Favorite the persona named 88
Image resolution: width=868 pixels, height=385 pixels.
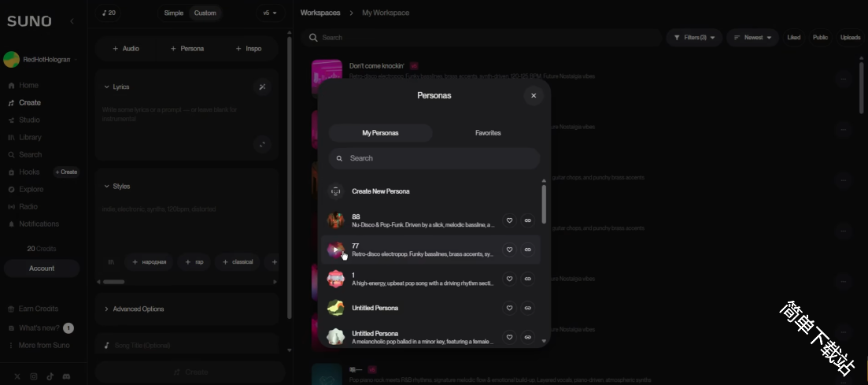click(509, 220)
